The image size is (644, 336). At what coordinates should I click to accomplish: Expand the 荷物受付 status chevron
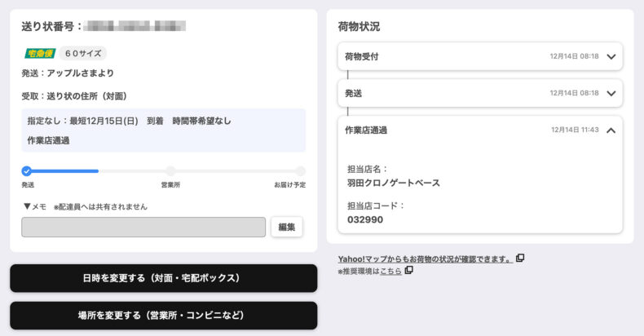[611, 57]
